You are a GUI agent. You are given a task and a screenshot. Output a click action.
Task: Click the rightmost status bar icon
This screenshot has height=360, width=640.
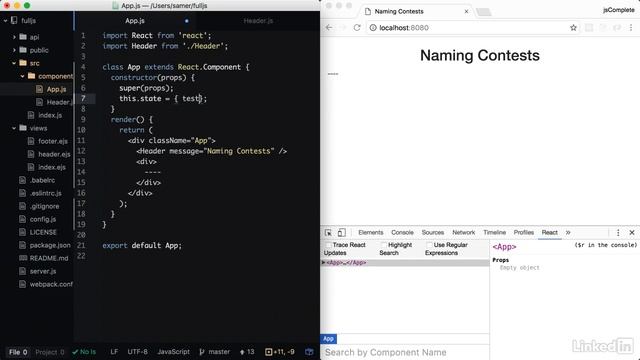[x=309, y=352]
